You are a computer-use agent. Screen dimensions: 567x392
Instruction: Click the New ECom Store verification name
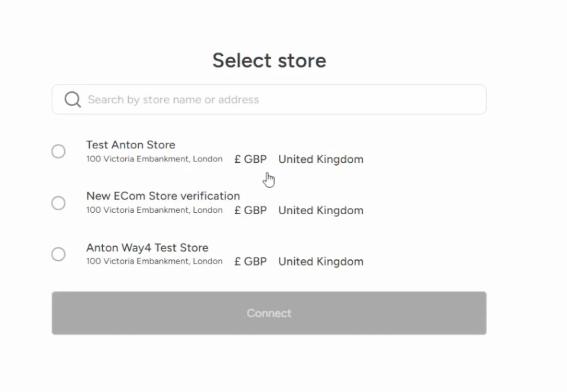163,196
